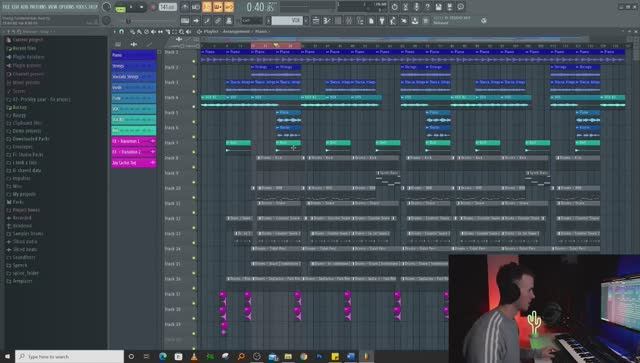Toggle mute dot on Track 10

[x=194, y=197]
